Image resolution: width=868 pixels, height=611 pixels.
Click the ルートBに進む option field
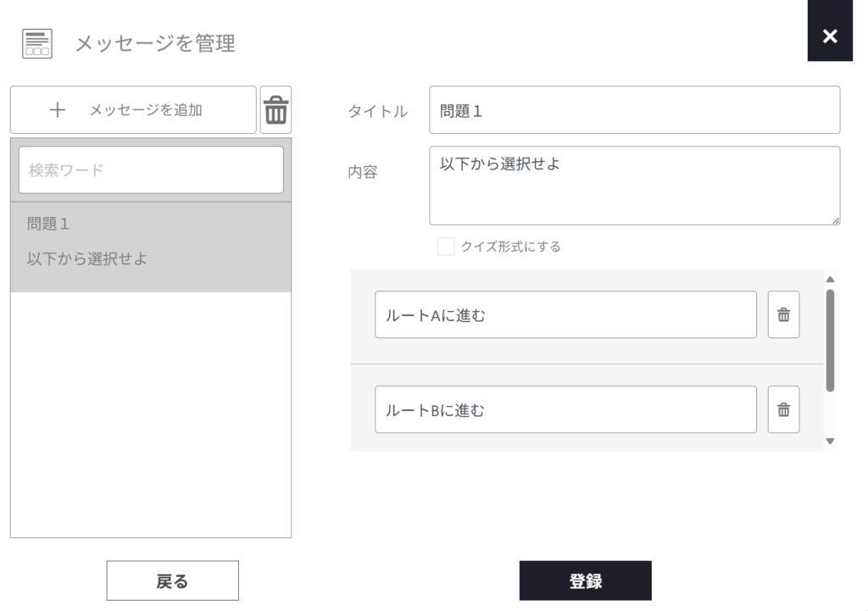pos(565,410)
